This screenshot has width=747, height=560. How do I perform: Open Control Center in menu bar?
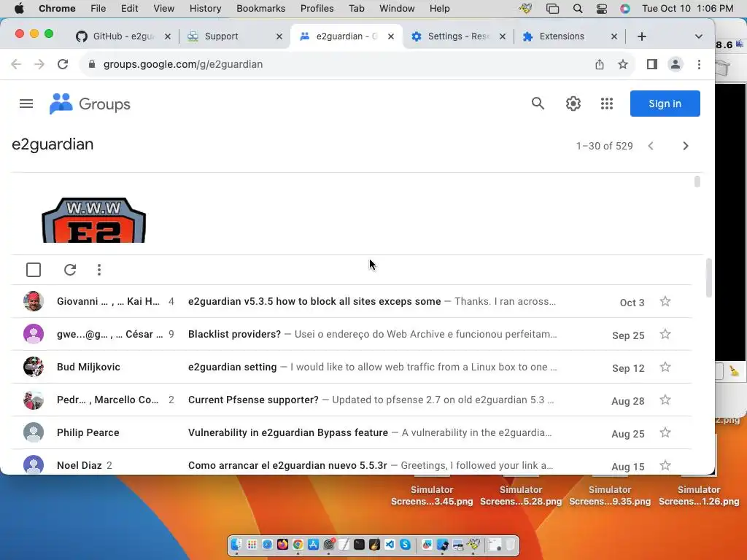click(602, 9)
